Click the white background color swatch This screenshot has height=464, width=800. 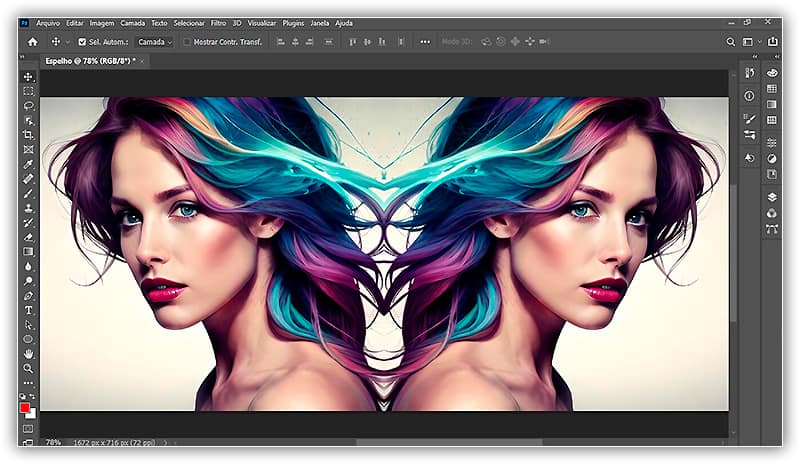point(33,414)
